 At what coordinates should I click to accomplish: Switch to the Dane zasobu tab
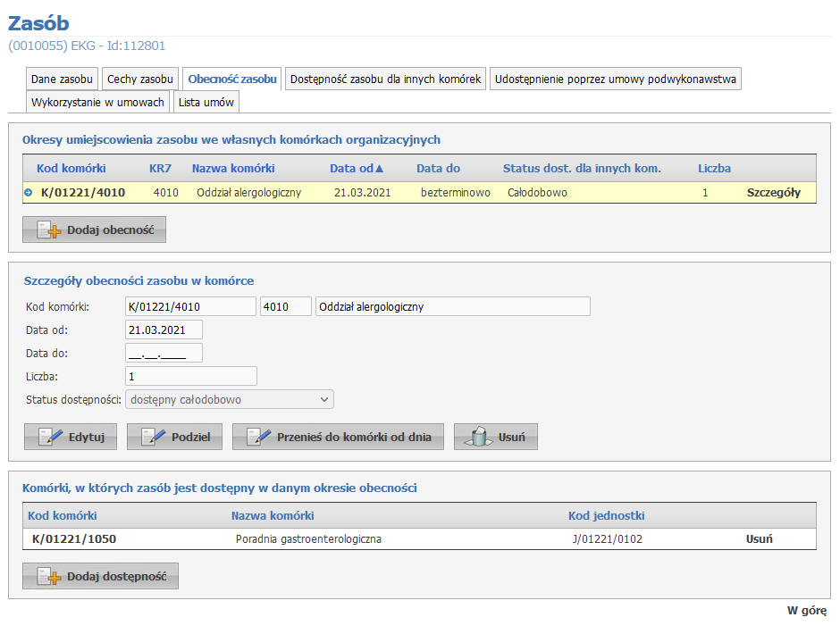tap(62, 79)
